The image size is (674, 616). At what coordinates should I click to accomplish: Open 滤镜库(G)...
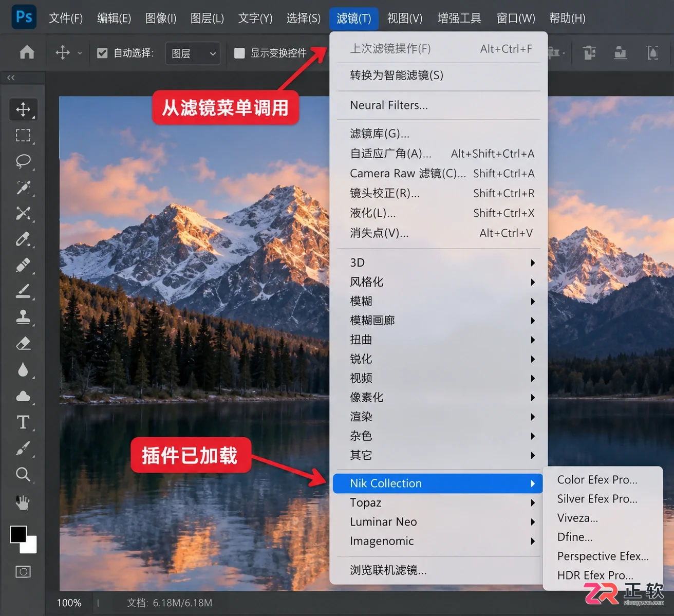(438, 134)
